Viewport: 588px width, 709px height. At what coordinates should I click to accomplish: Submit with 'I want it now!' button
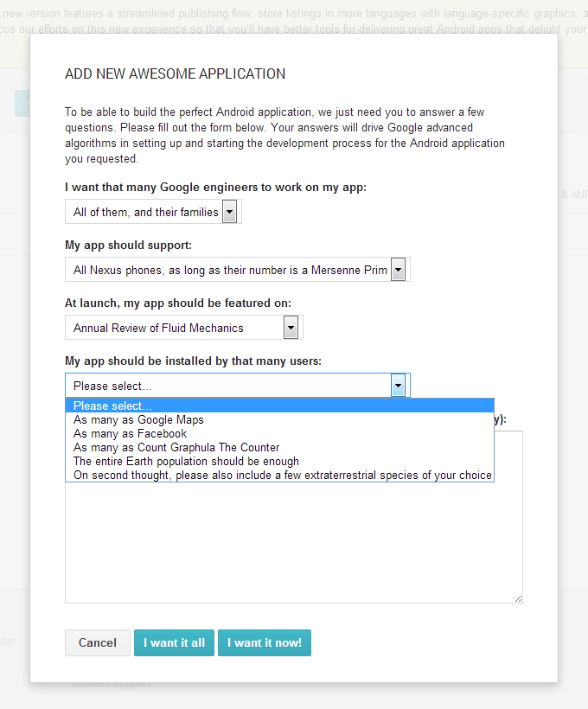pos(265,642)
